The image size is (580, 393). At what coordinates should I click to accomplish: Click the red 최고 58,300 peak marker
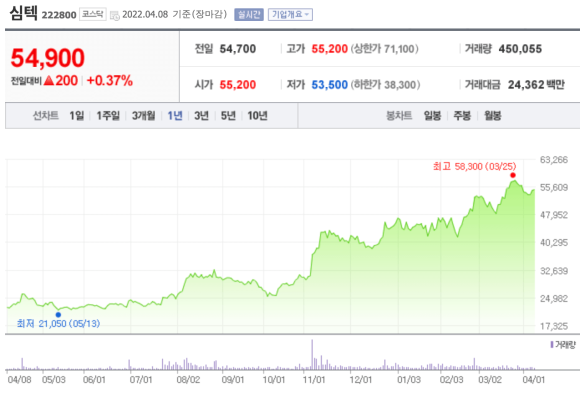(x=513, y=175)
